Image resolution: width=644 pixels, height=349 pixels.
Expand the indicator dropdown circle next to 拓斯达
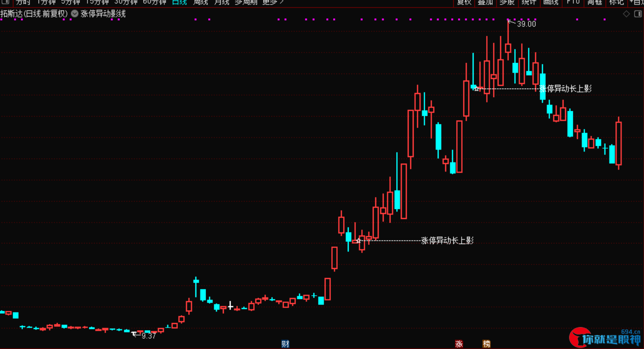(74, 14)
